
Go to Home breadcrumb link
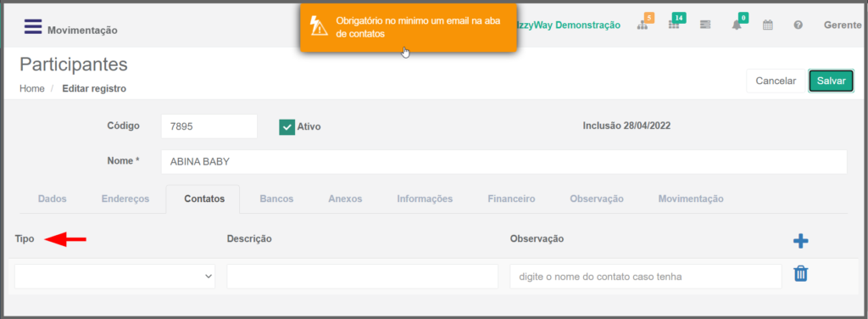click(31, 88)
